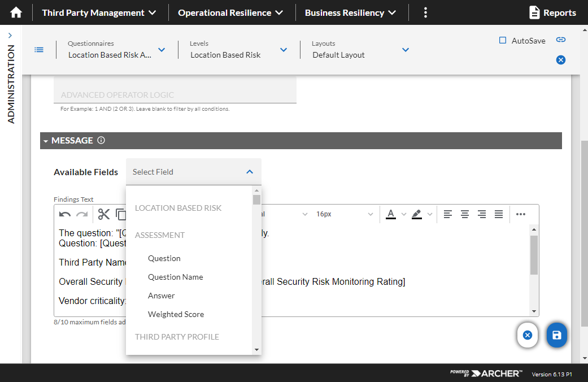Open the Reports page

552,13
